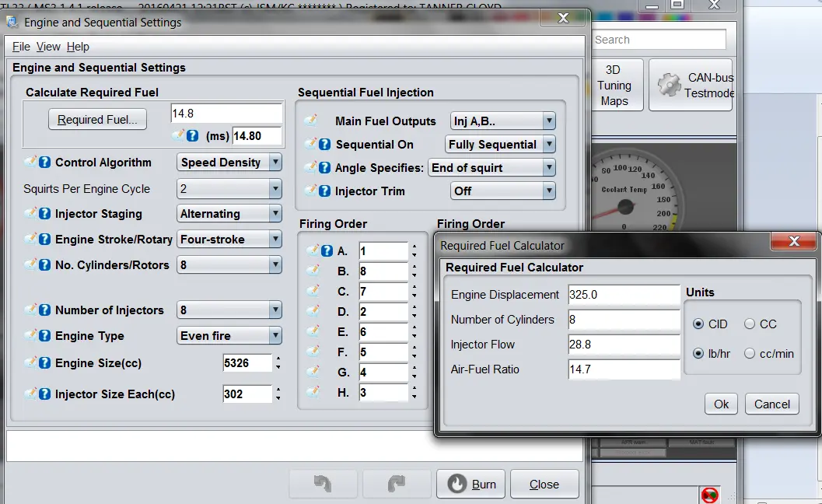This screenshot has width=822, height=504.
Task: Click the Firing Order G value field
Action: 383,373
